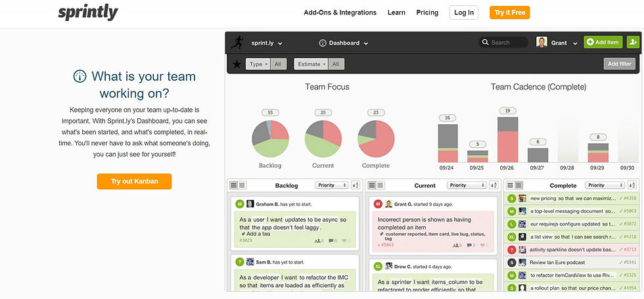644x299 pixels.
Task: Switch Backlog column to list view
Action: pos(234,185)
